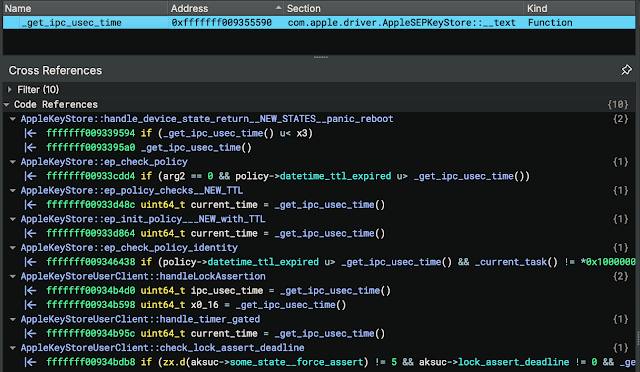This screenshot has width=640, height=372.
Task: Expand the Filter (10) section
Action: [10, 89]
